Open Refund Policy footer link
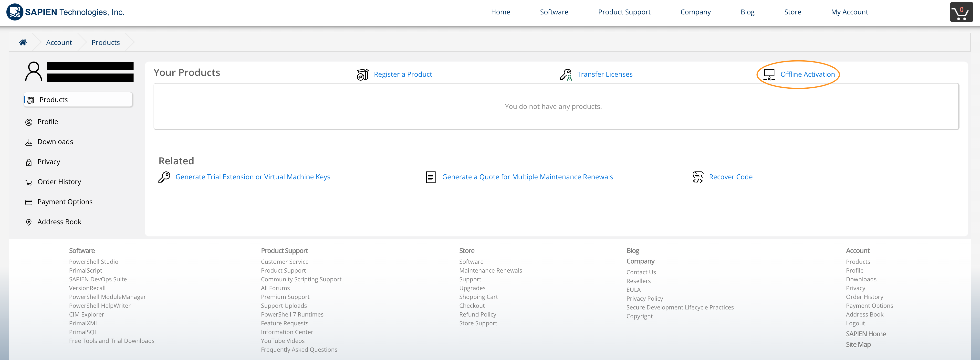This screenshot has height=360, width=980. point(478,314)
